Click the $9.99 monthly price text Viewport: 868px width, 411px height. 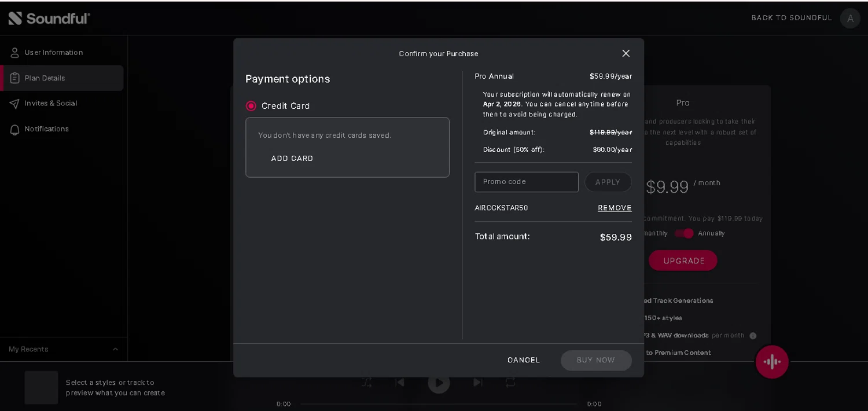coord(667,186)
